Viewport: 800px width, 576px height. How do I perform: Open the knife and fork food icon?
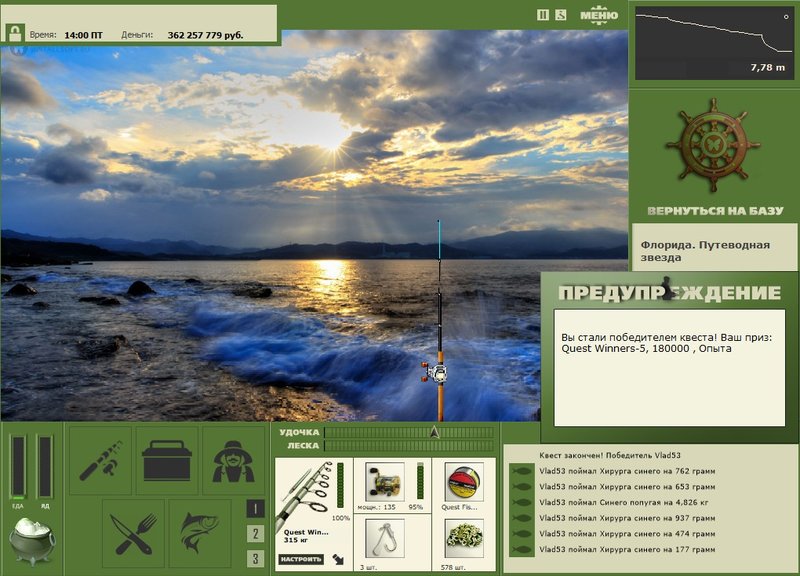(x=133, y=534)
